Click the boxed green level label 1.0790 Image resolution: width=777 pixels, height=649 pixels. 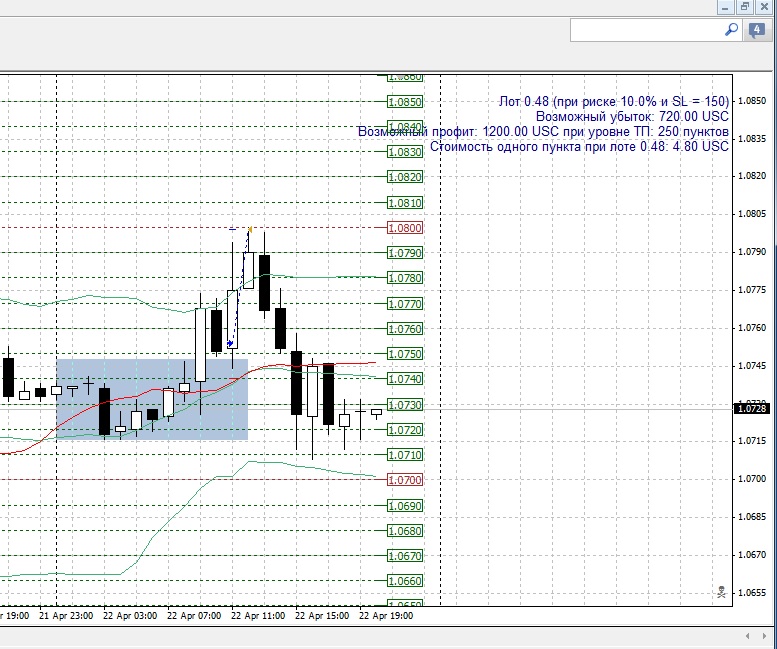[x=405, y=253]
